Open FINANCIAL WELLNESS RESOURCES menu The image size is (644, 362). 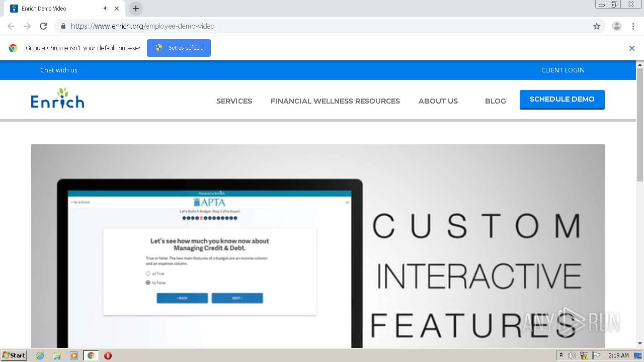[335, 101]
